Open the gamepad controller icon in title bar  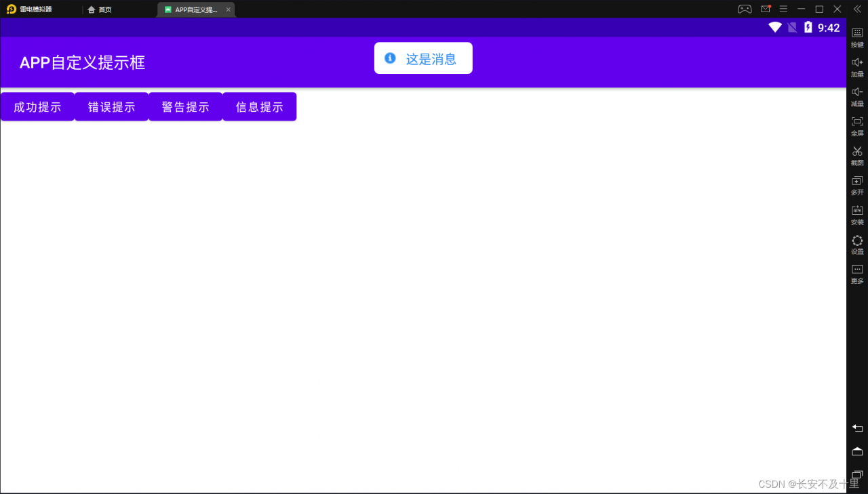pos(744,9)
